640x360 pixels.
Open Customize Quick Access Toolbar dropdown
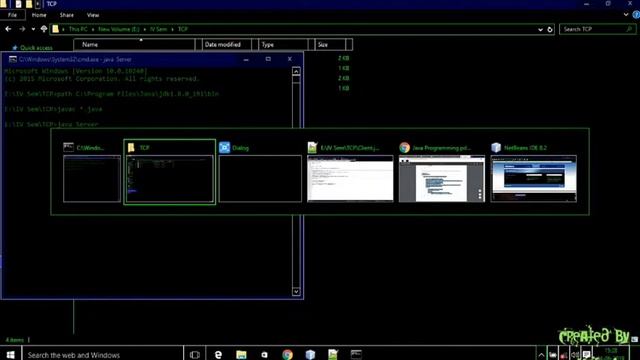point(38,4)
